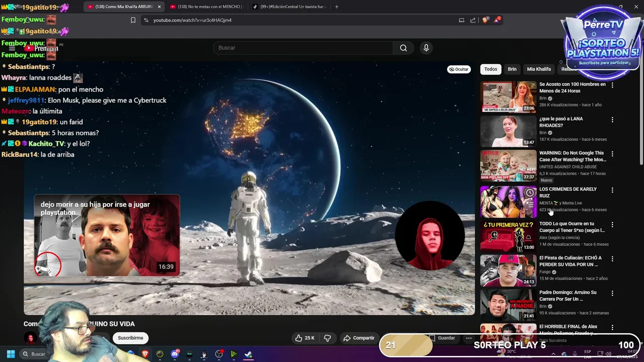Screen dimensions: 644x362
Task: Select the 'Todos' filter chip
Action: (x=491, y=69)
